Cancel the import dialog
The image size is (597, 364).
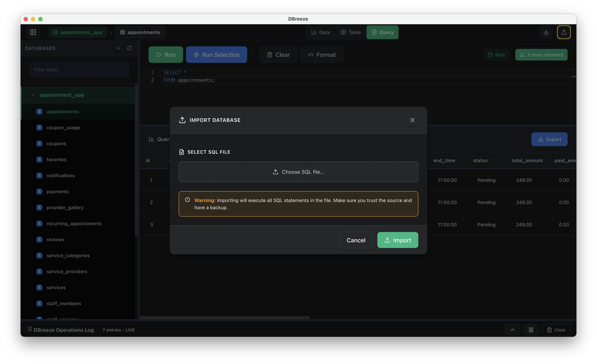tap(356, 240)
